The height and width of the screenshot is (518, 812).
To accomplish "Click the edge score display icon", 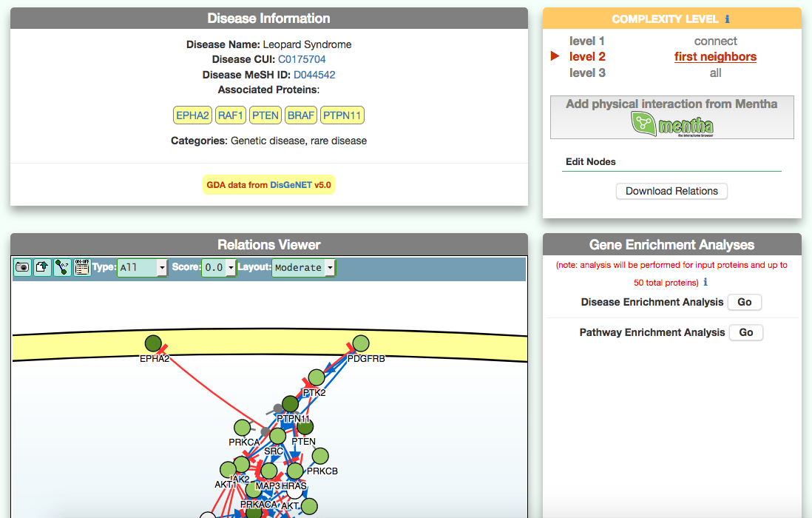I will (x=62, y=268).
